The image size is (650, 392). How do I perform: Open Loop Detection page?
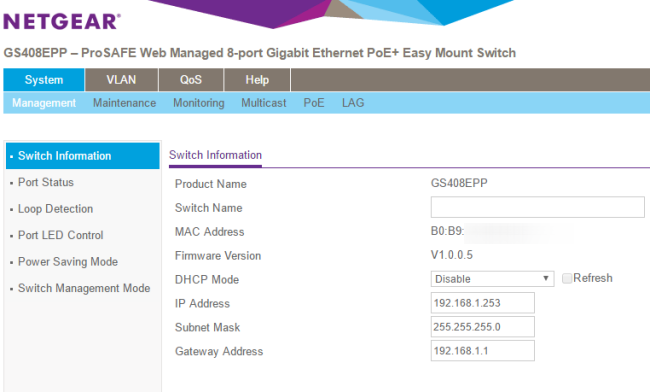click(x=55, y=209)
